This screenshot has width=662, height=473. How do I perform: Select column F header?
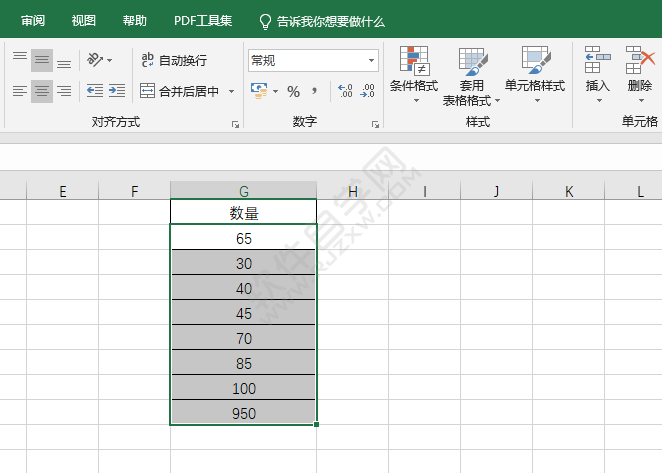coord(134,191)
